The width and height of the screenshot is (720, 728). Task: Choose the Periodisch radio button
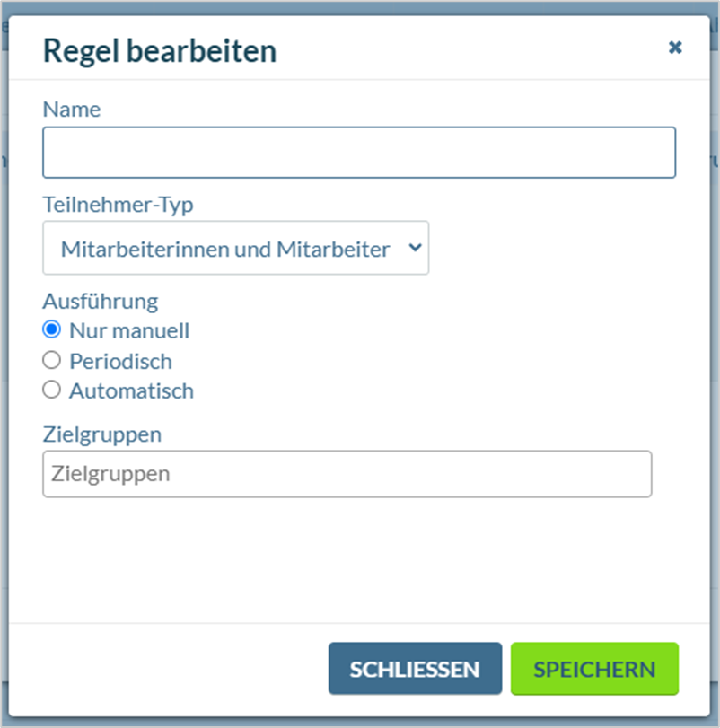tap(51, 360)
